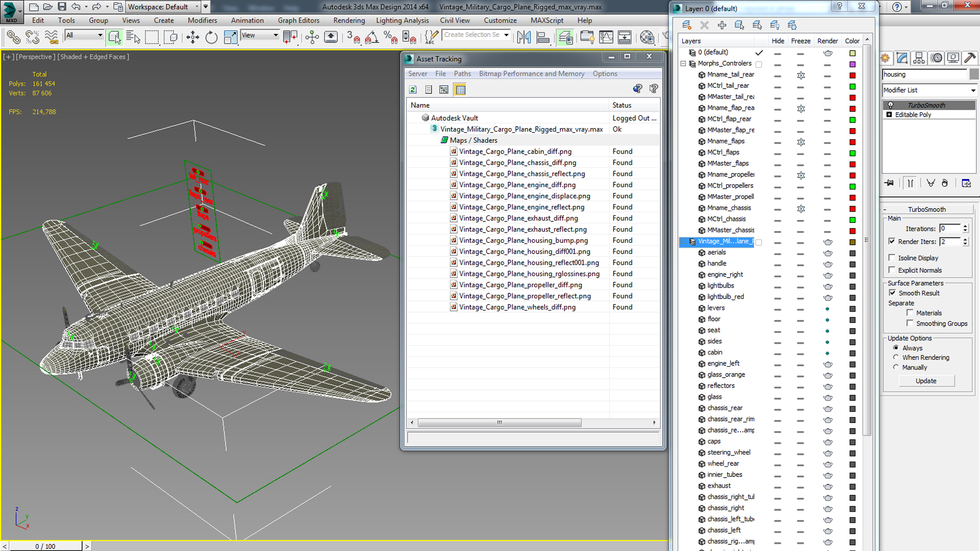Select the When Rendering update option
The image size is (980, 551).
pos(896,357)
